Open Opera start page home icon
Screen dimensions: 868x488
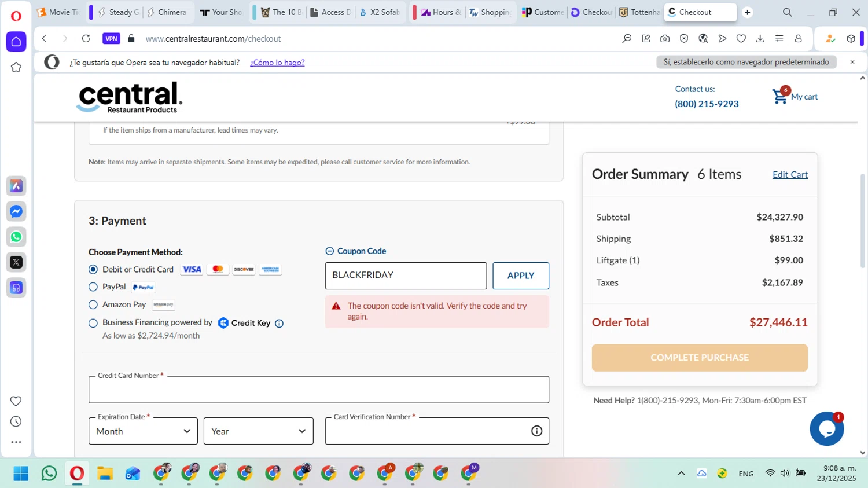tap(16, 42)
